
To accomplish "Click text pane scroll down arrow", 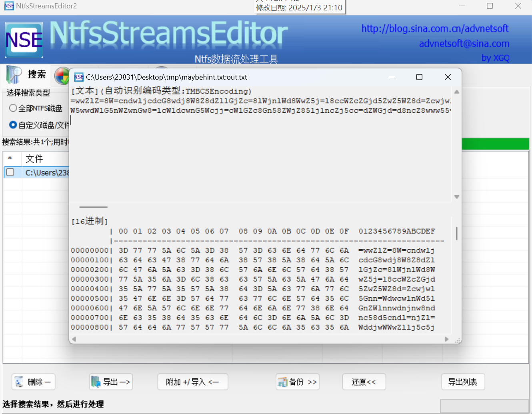I will [457, 197].
